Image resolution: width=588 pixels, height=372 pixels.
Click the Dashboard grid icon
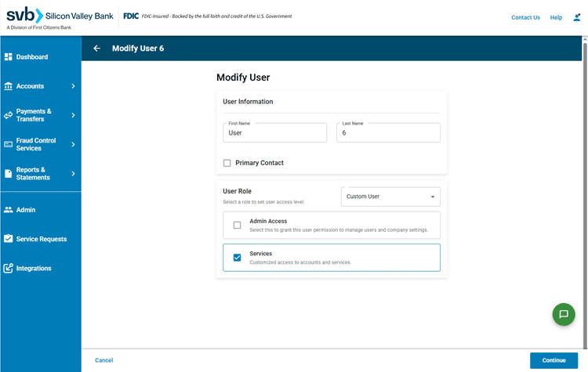point(9,57)
